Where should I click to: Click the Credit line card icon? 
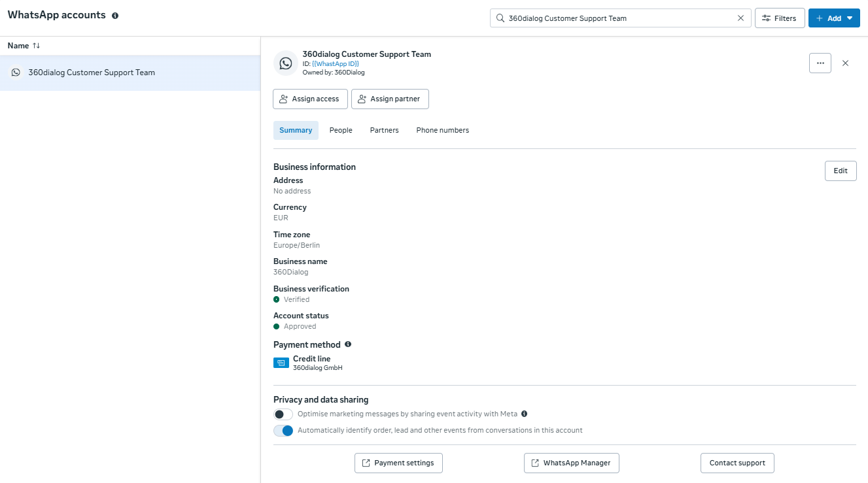[281, 363]
